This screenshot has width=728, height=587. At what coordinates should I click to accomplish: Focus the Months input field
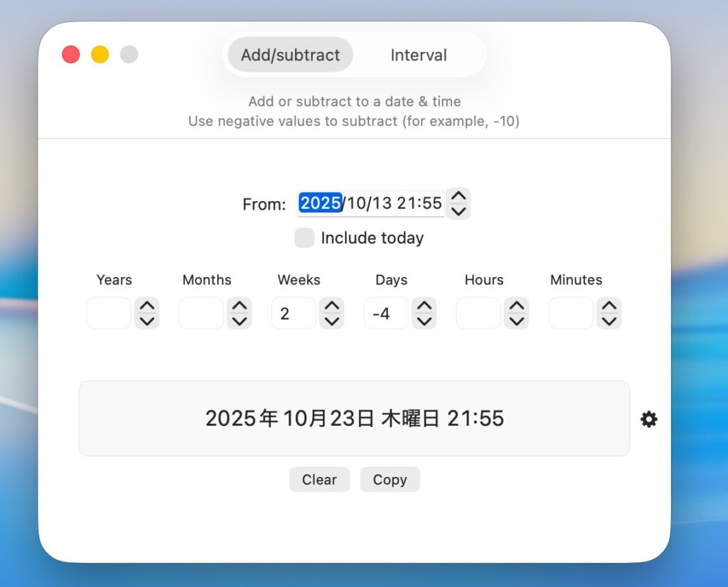(x=201, y=313)
